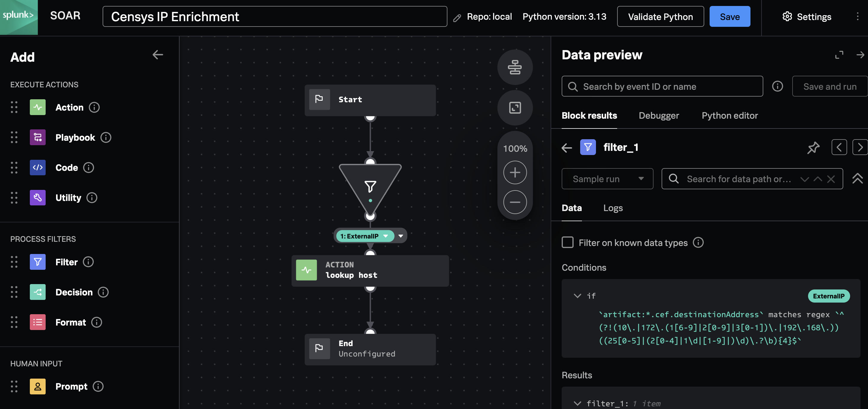Image resolution: width=868 pixels, height=409 pixels.
Task: Click the Format block icon
Action: 37,322
